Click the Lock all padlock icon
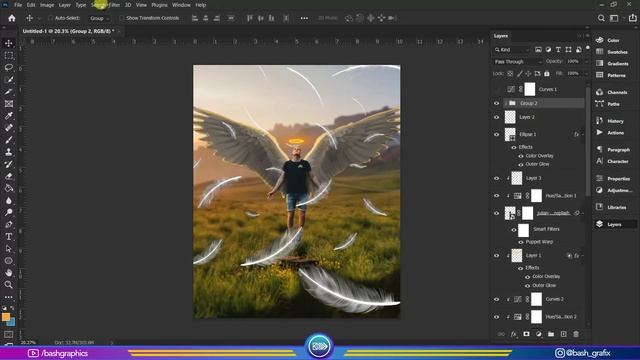 (547, 73)
